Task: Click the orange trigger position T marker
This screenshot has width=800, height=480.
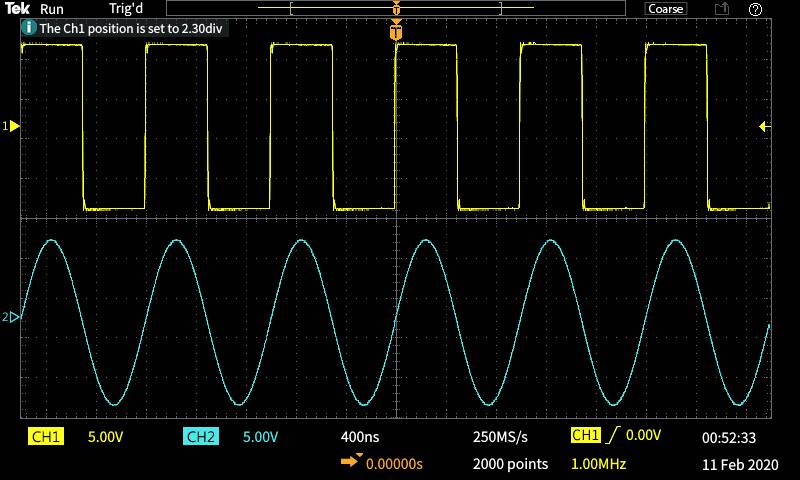Action: point(397,32)
